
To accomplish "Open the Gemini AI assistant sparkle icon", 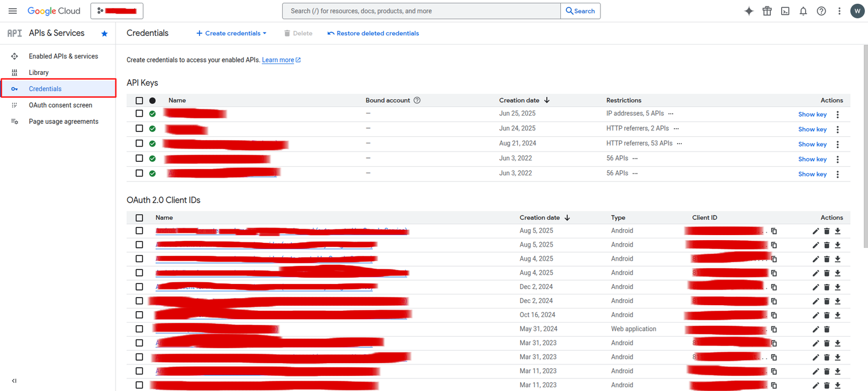I will point(749,11).
